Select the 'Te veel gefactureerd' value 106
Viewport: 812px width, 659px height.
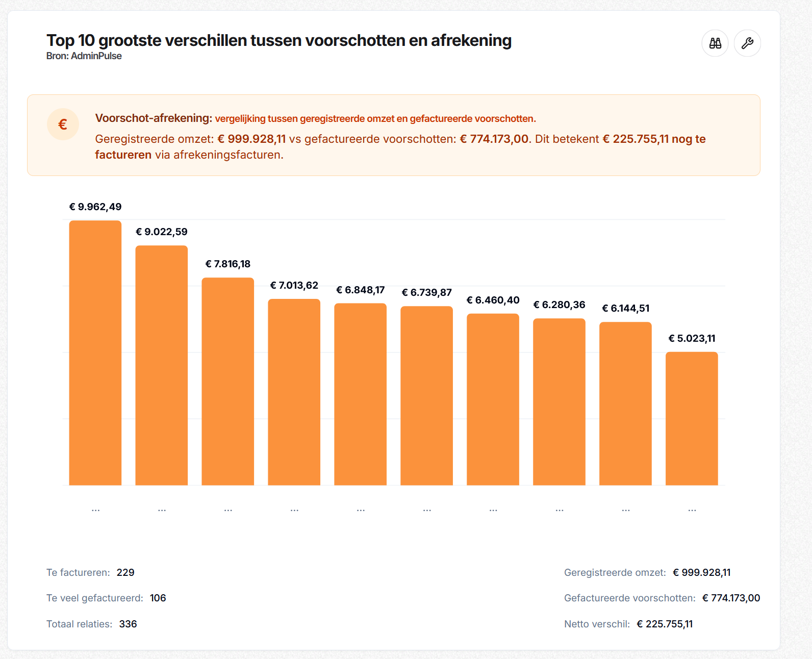click(158, 598)
